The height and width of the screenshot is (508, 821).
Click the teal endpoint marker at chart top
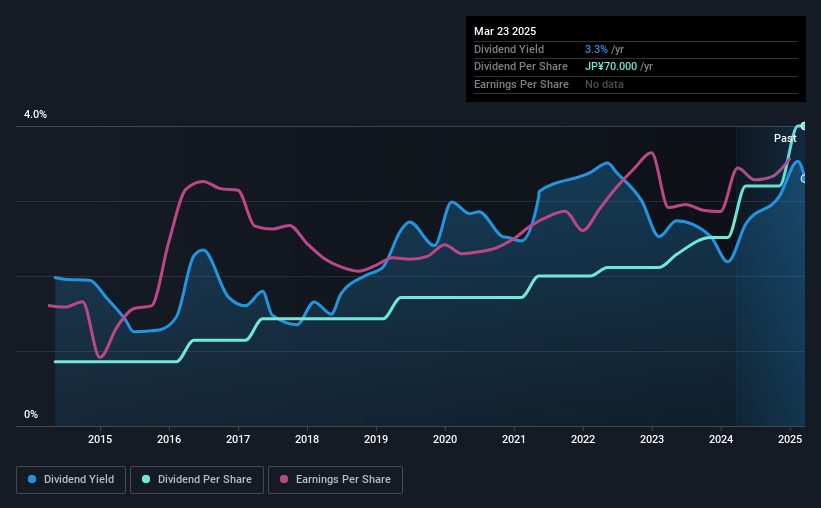coord(803,126)
